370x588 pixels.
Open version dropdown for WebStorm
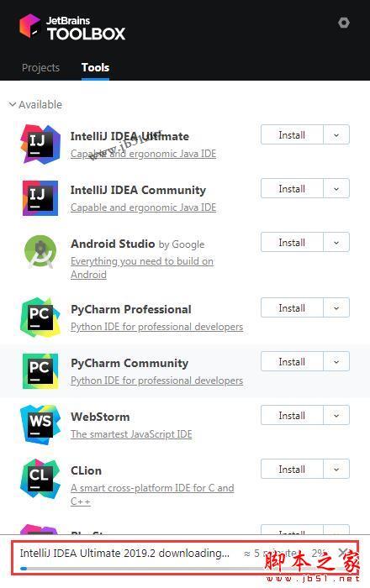pyautogui.click(x=336, y=415)
